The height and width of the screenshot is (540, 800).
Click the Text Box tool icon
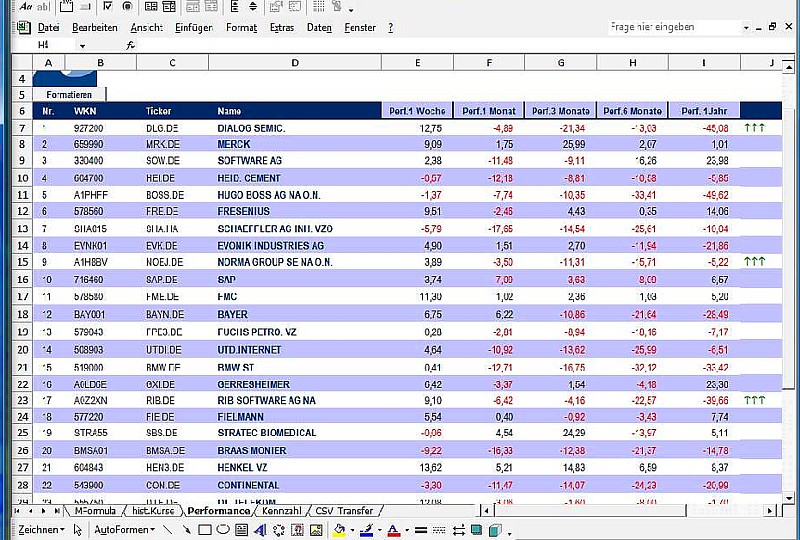[x=241, y=530]
